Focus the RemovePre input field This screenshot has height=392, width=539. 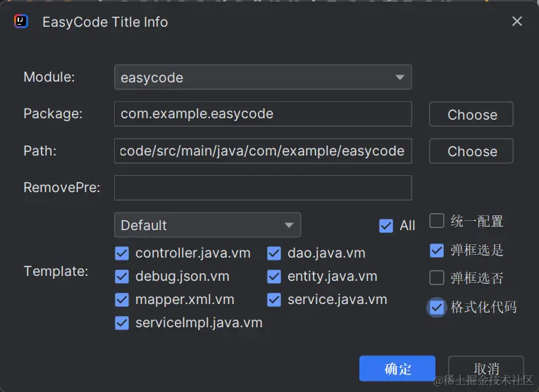263,188
